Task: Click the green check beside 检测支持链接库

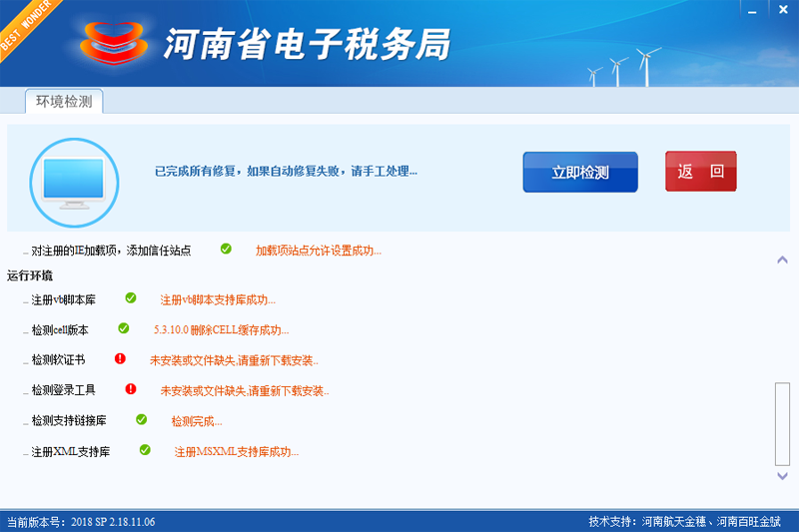Action: tap(141, 419)
